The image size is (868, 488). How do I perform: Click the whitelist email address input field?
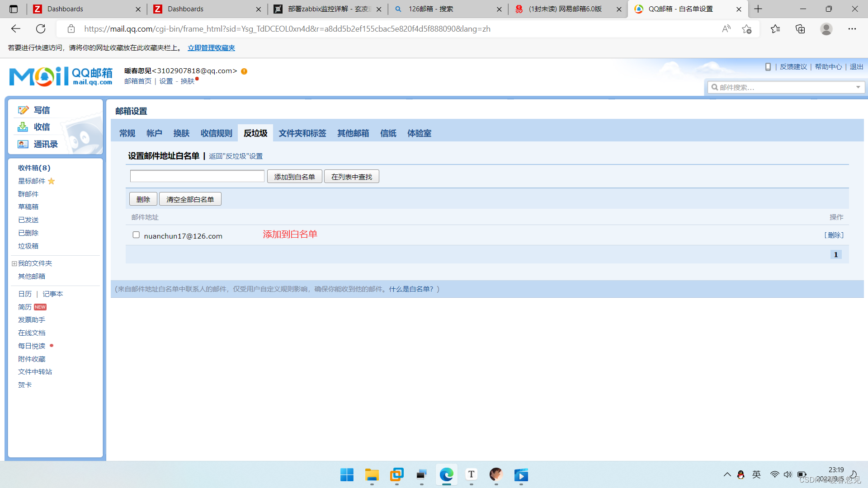197,176
